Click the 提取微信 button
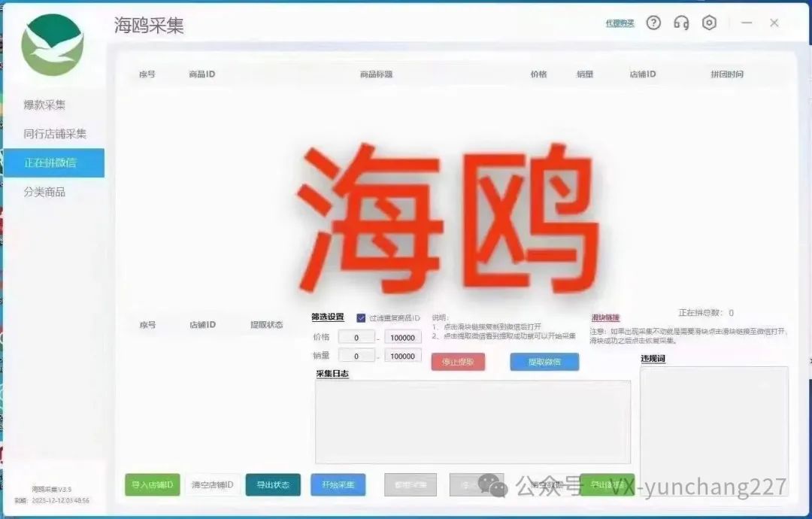Screen dimensions: 812x519 coord(544,362)
